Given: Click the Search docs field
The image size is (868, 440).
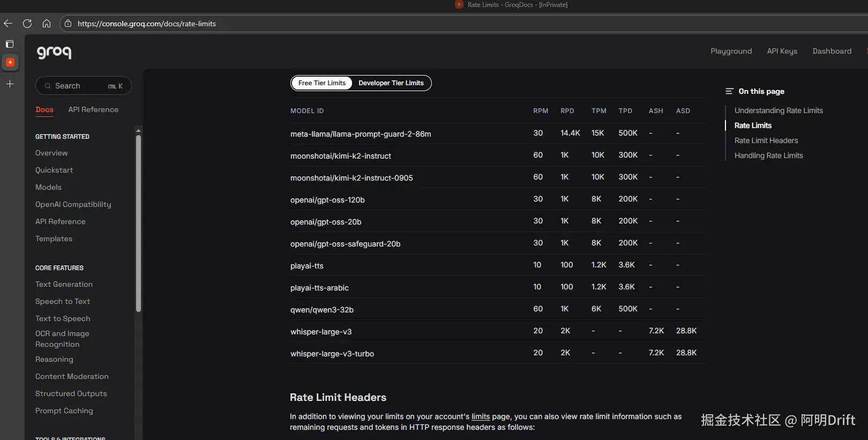Looking at the screenshot, I should tap(84, 86).
